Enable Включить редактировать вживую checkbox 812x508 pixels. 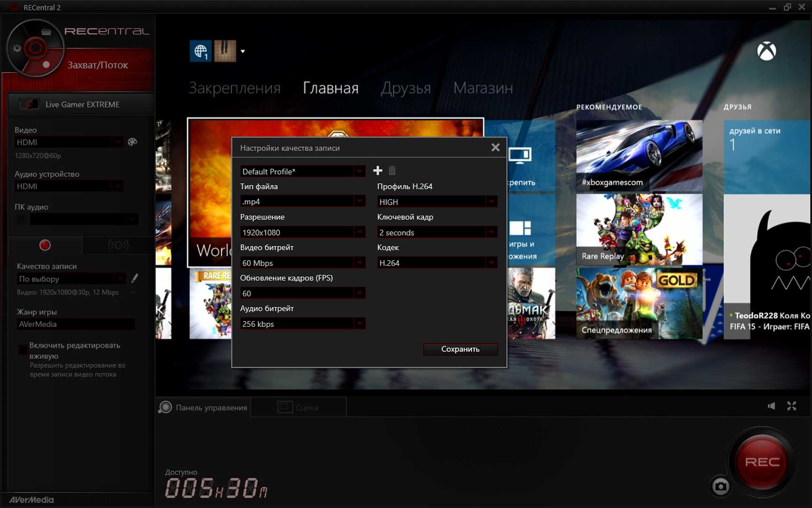tap(22, 350)
